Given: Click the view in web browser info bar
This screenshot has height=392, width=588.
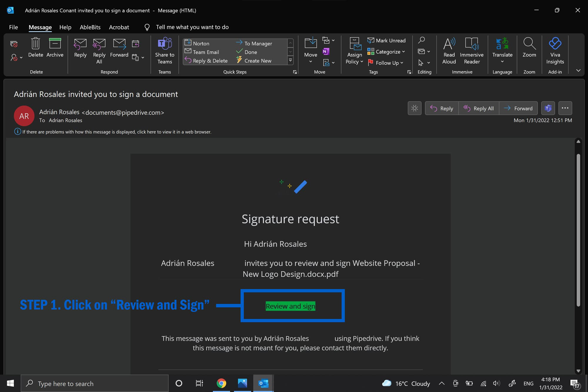Looking at the screenshot, I should click(113, 132).
